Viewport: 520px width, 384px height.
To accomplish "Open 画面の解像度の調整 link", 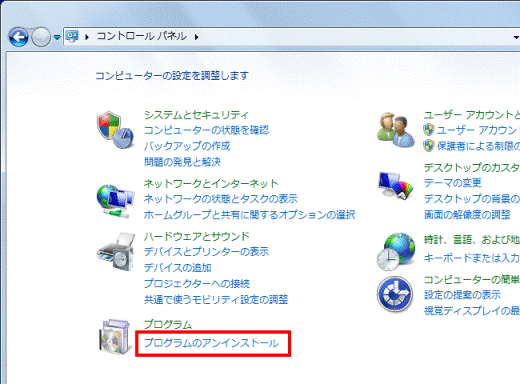I will pos(467,215).
